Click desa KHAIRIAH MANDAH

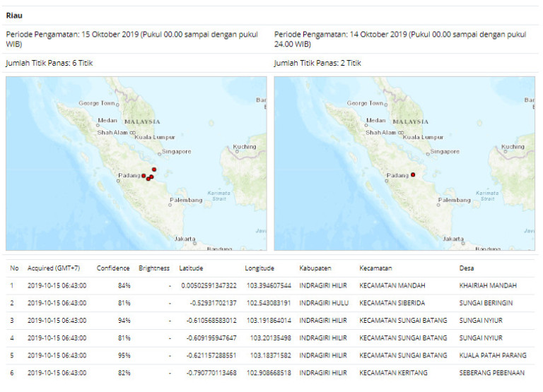(488, 286)
